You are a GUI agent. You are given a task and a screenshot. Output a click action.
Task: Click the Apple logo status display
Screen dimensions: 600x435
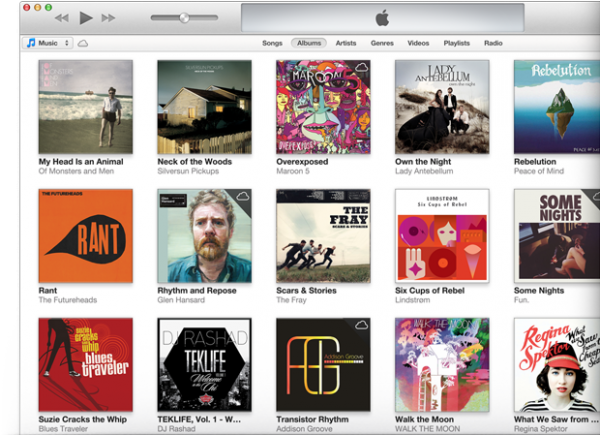pyautogui.click(x=383, y=18)
